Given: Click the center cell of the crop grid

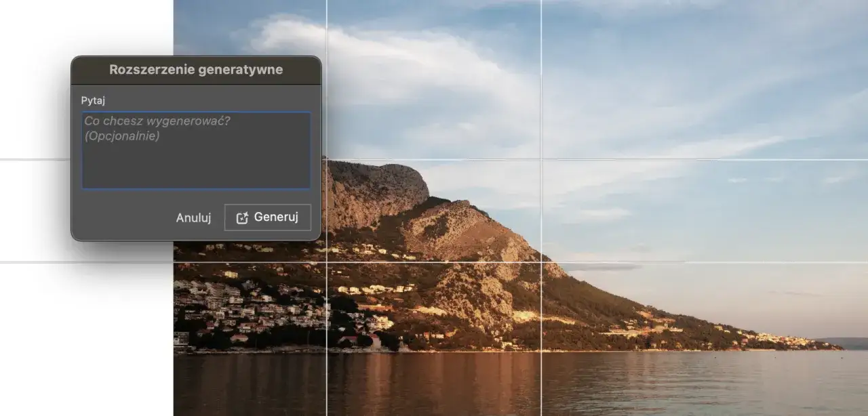Looking at the screenshot, I should [434, 211].
